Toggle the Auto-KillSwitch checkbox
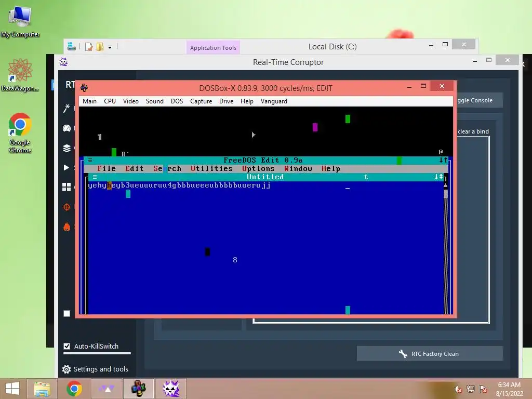Viewport: 532px width, 399px height. click(67, 346)
